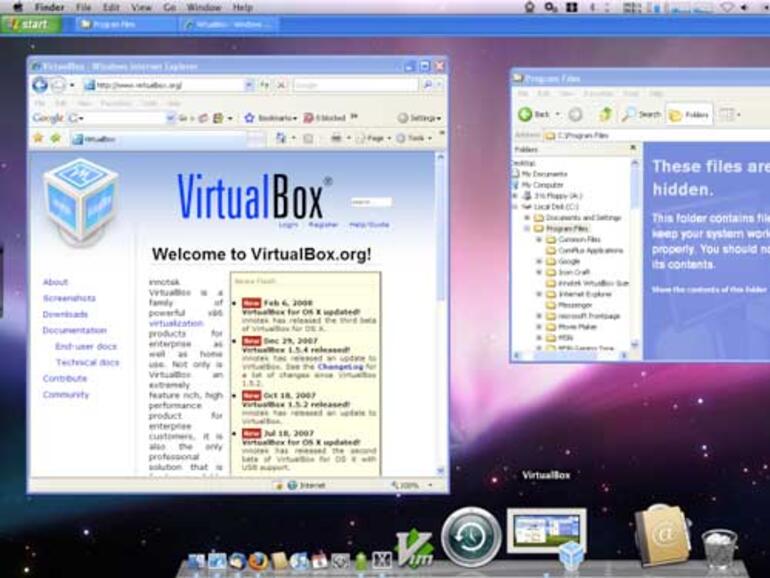Open Finder menu in menu bar
This screenshot has width=770, height=578.
(x=50, y=7)
